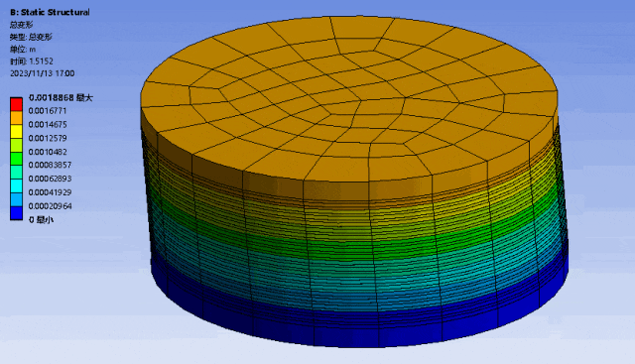Click the orange legend color band
This screenshot has height=364, width=635.
(x=16, y=118)
